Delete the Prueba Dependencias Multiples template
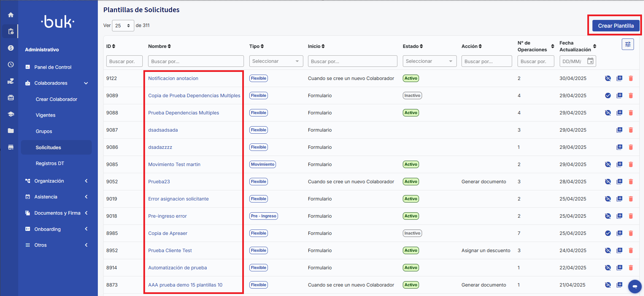 [631, 113]
